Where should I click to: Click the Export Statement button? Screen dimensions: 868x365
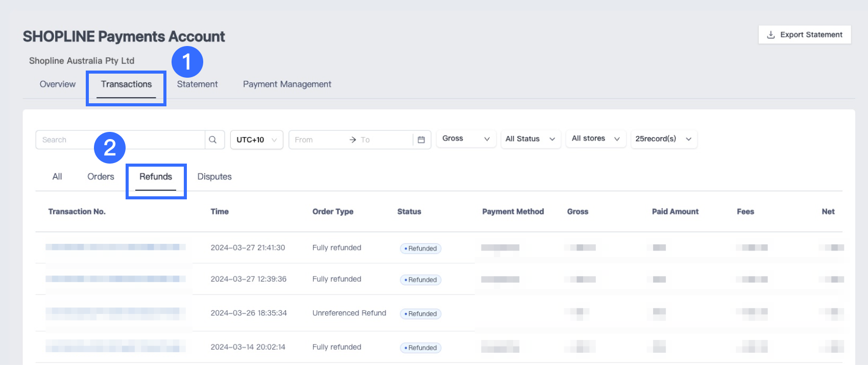coord(805,35)
